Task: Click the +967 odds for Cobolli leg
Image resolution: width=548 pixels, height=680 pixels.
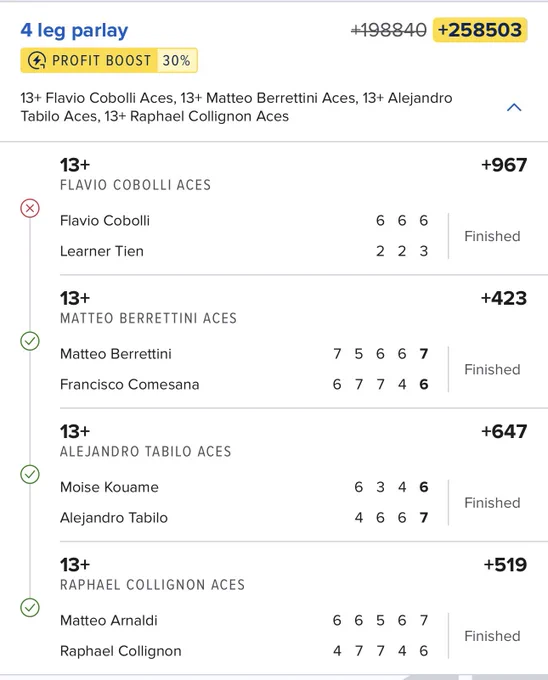Action: (x=504, y=165)
